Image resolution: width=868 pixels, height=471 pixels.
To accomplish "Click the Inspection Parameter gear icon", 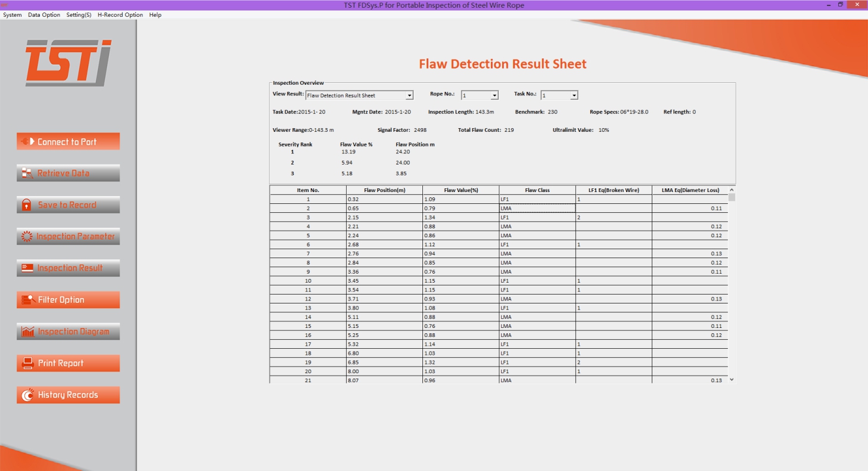I will coord(27,237).
